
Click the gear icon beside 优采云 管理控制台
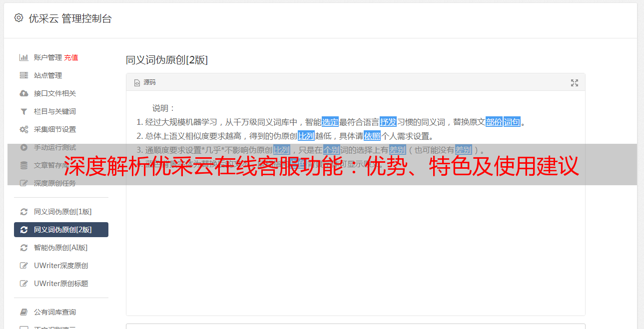click(18, 18)
